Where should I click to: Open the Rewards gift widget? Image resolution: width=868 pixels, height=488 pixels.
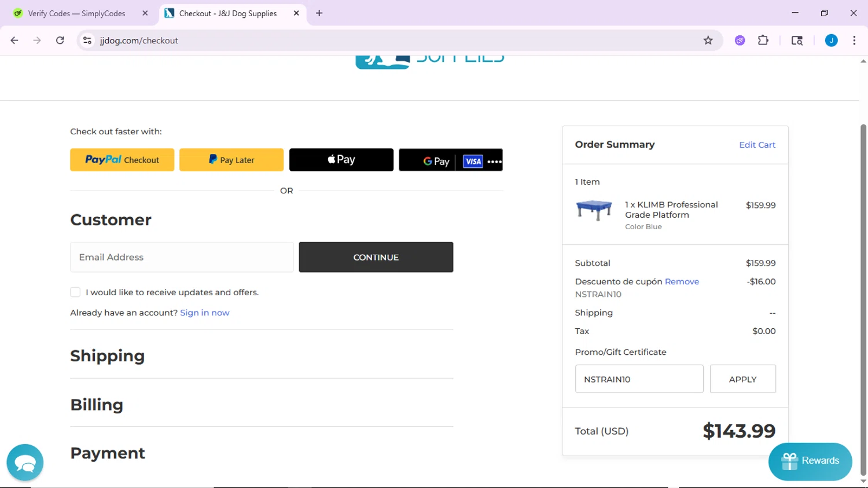tap(810, 461)
